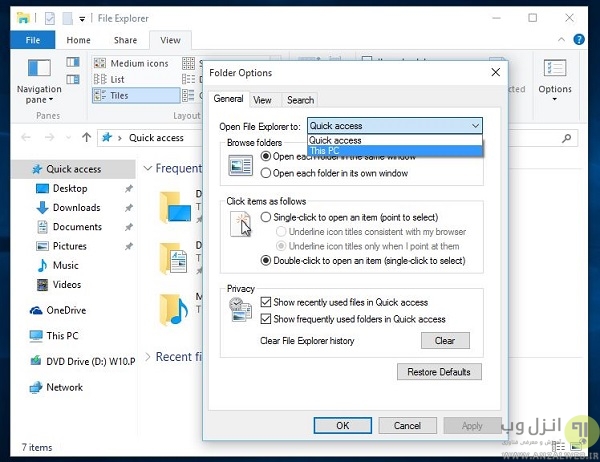Click the Videos icon in sidebar
Image resolution: width=600 pixels, height=462 pixels.
coord(42,284)
